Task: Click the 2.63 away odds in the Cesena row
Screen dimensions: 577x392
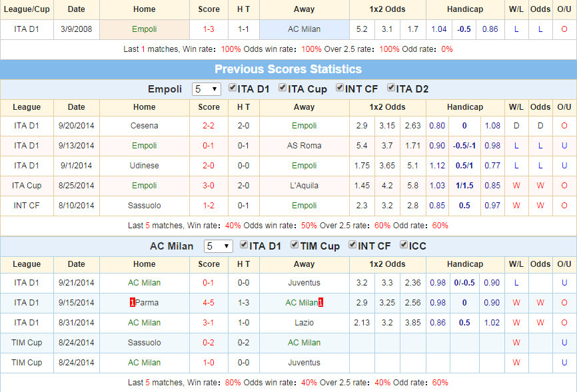Action: tap(412, 125)
